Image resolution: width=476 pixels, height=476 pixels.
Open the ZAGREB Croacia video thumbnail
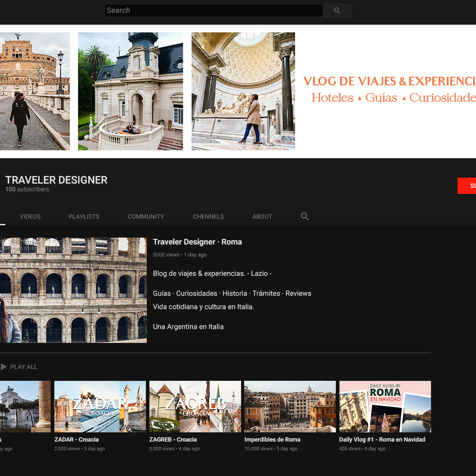pyautogui.click(x=195, y=406)
